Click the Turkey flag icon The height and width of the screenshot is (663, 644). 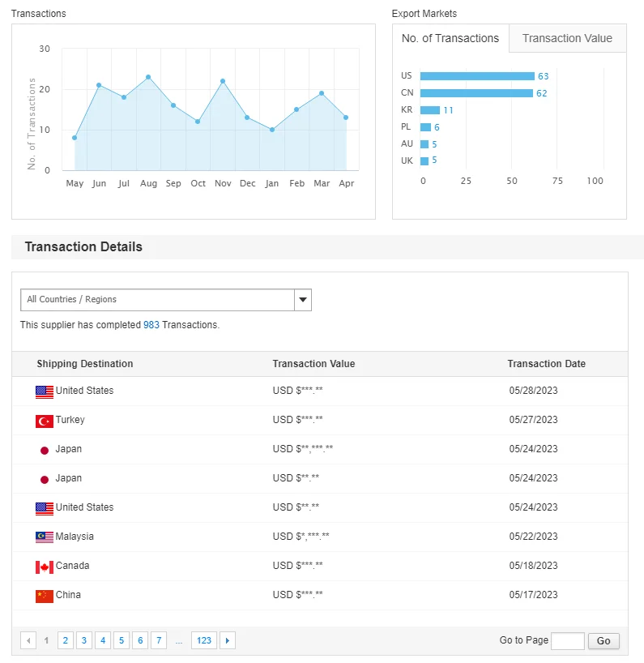[x=45, y=421]
